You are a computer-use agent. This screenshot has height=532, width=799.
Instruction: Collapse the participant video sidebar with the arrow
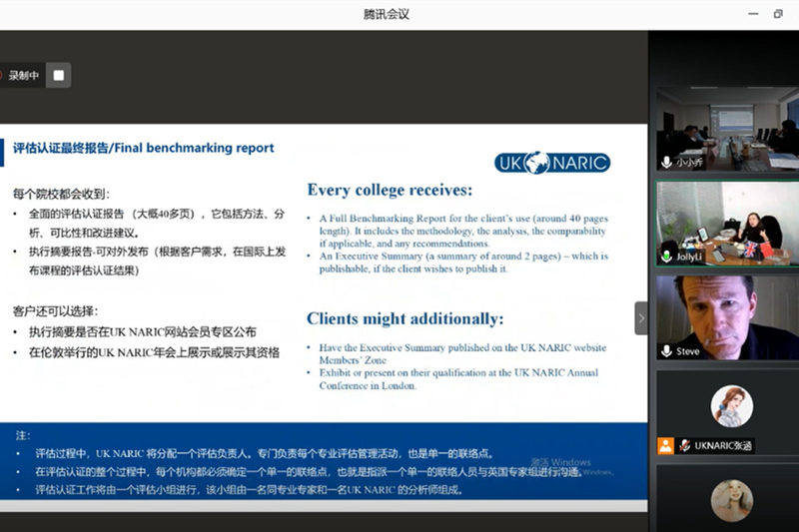point(641,318)
